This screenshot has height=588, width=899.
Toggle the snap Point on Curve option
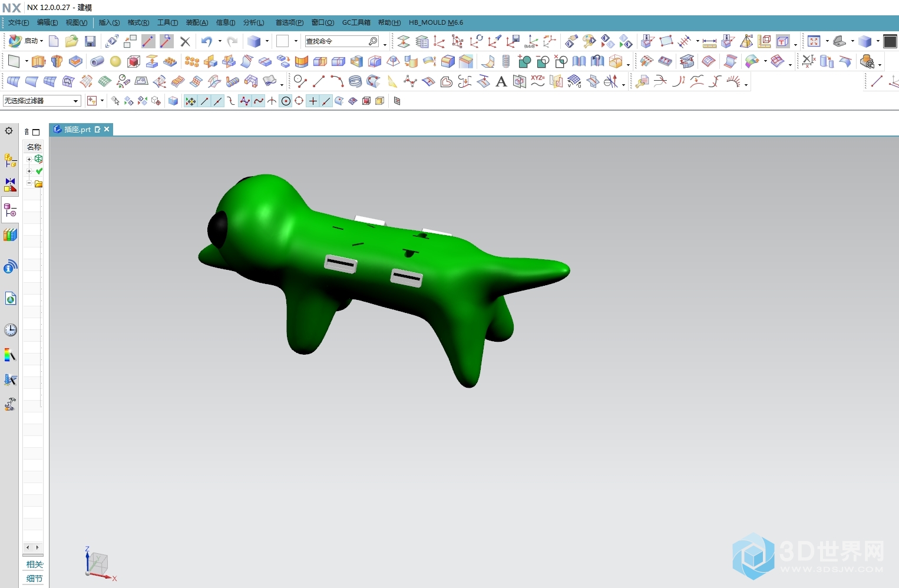click(x=326, y=101)
